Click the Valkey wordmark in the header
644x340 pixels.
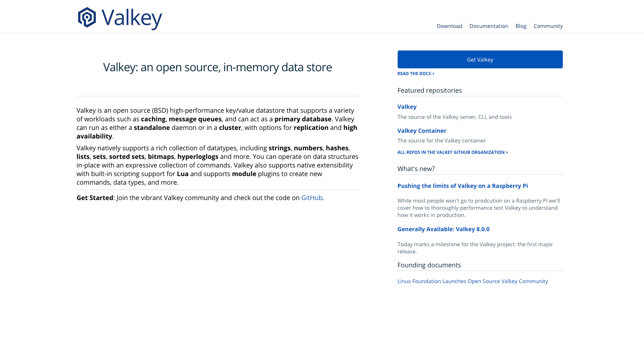point(132,18)
